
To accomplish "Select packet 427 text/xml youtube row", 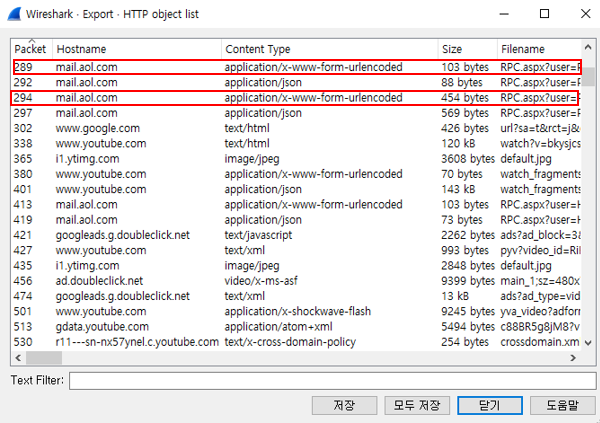I will tap(297, 250).
